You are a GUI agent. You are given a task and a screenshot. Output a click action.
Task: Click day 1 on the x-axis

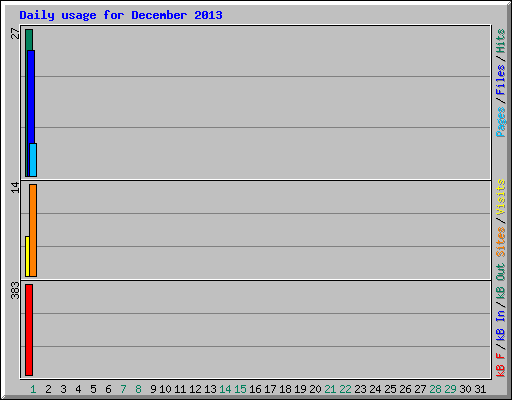pos(33,389)
